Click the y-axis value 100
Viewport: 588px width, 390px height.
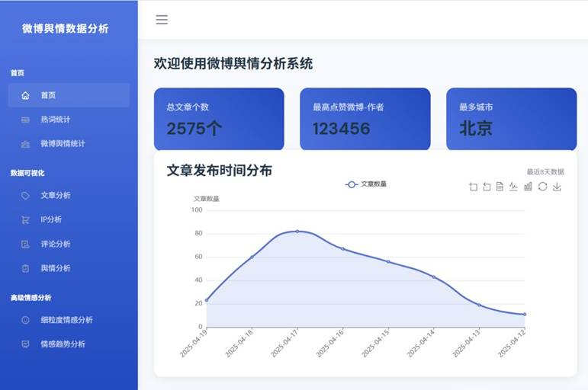tap(197, 209)
